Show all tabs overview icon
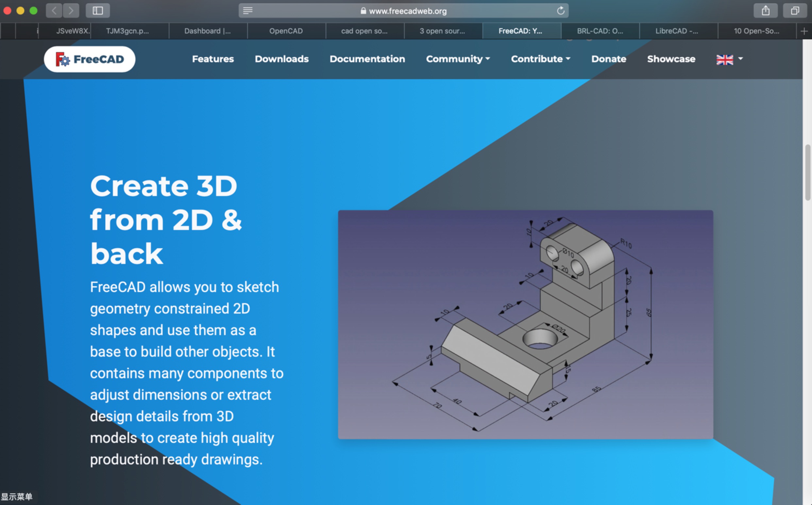The image size is (812, 505). pos(795,11)
